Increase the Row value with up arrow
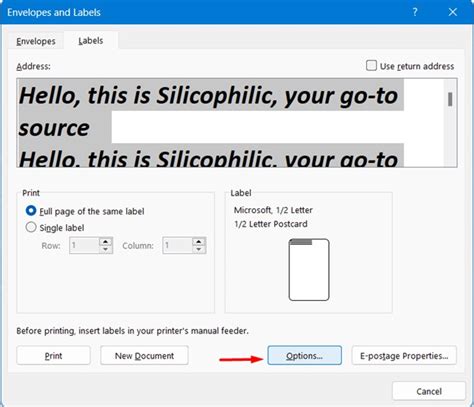This screenshot has width=474, height=407. 106,241
